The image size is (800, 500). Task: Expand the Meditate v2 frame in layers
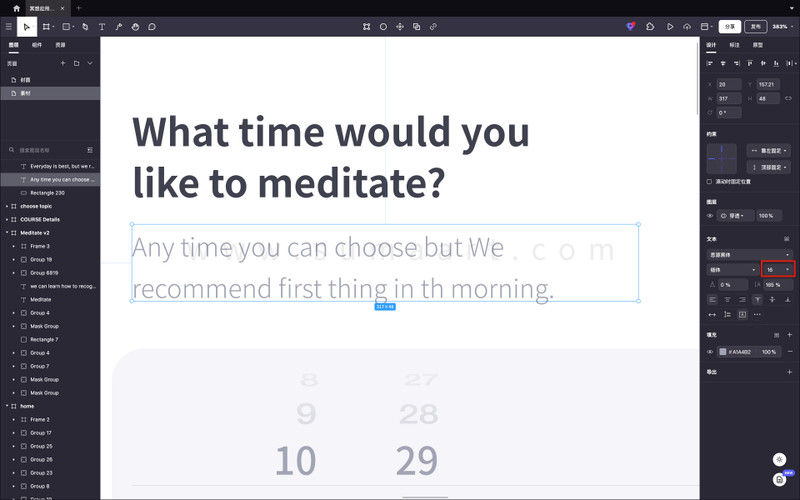point(7,233)
